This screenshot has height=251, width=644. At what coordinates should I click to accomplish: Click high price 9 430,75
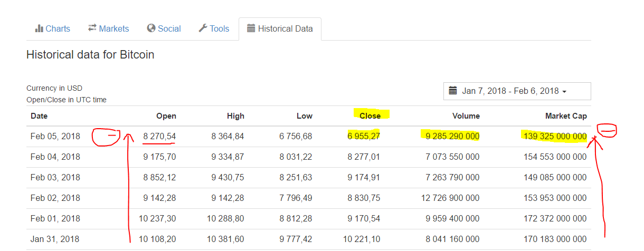(228, 177)
